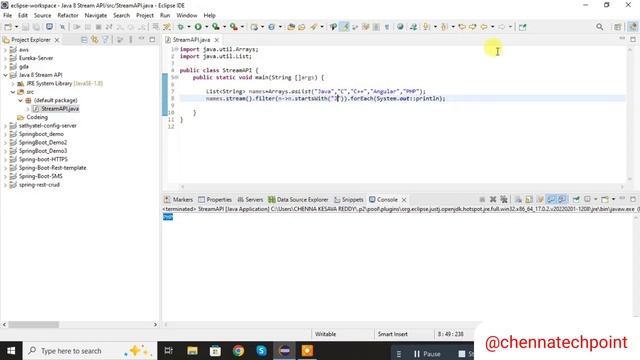Viewport: 640px width, 360px height.
Task: Click Remove All Terminated Launches in Console
Action: pyautogui.click(x=504, y=200)
